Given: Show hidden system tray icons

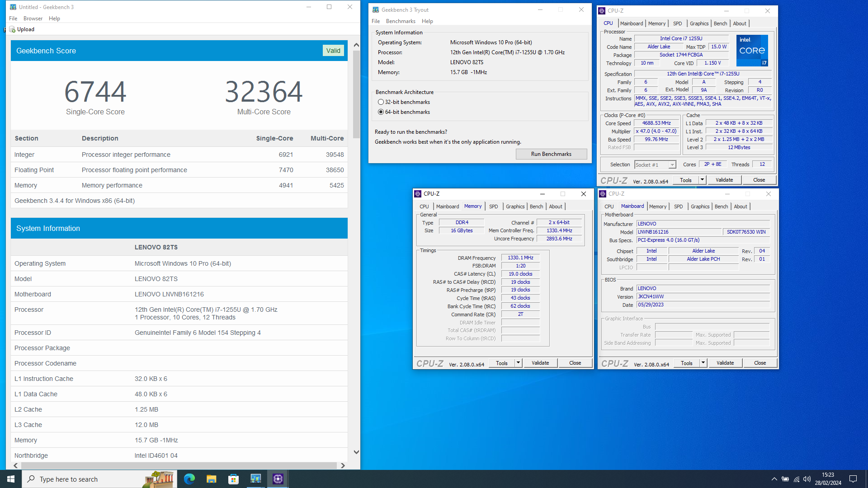Looking at the screenshot, I should pyautogui.click(x=774, y=479).
